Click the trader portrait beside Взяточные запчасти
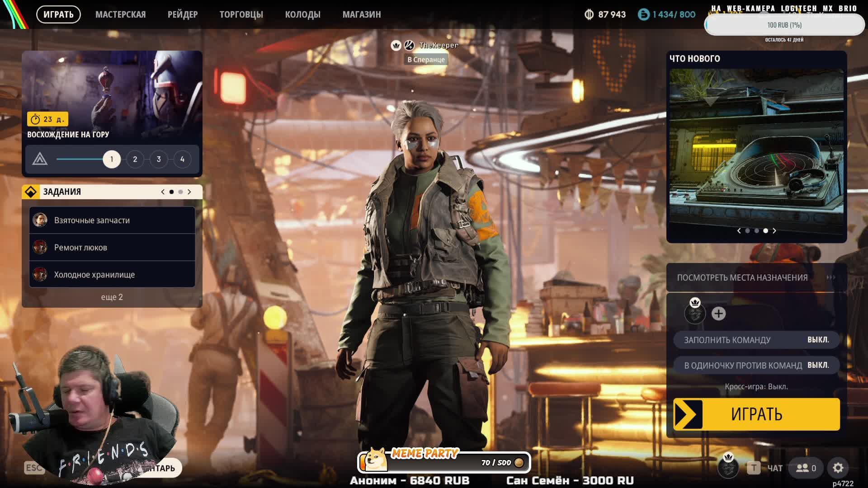Screen dimensions: 868x488 tap(40, 220)
